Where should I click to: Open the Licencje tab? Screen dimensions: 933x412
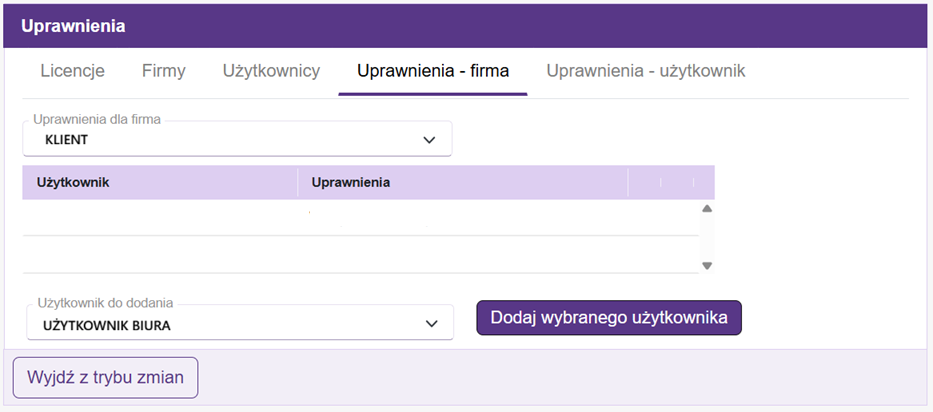[x=72, y=71]
